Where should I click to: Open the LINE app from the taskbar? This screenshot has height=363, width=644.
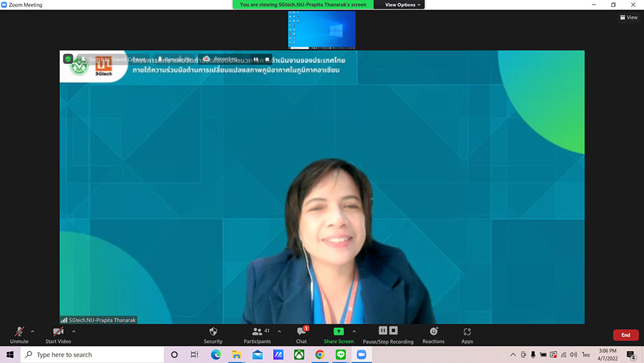(x=341, y=355)
